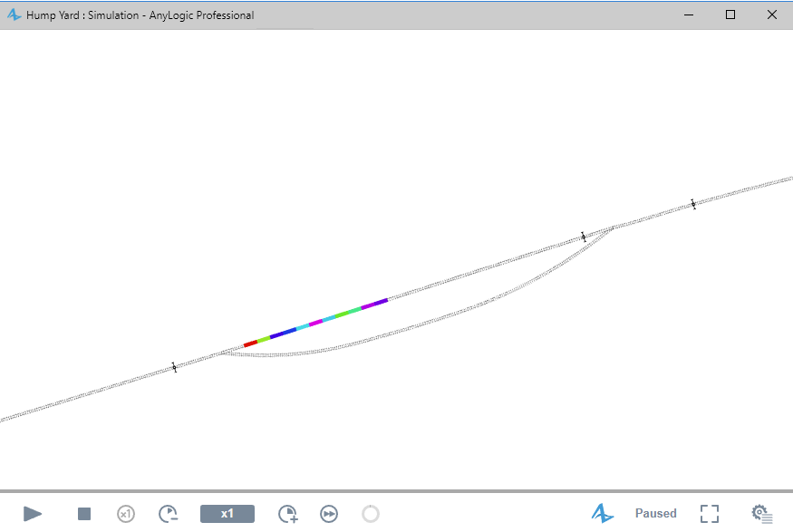The image size is (793, 532).
Task: Click the position marker near the right switch
Action: tap(583, 237)
